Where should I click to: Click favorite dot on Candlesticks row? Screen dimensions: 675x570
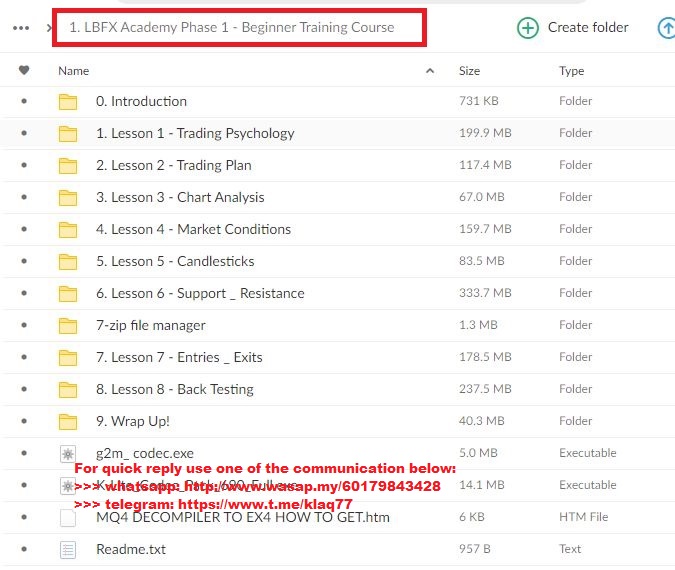[24, 261]
